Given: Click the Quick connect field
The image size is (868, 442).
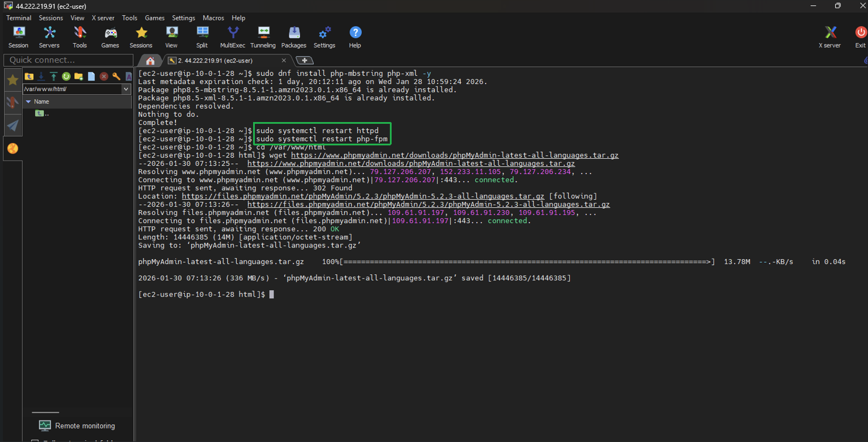Looking at the screenshot, I should click(x=67, y=60).
